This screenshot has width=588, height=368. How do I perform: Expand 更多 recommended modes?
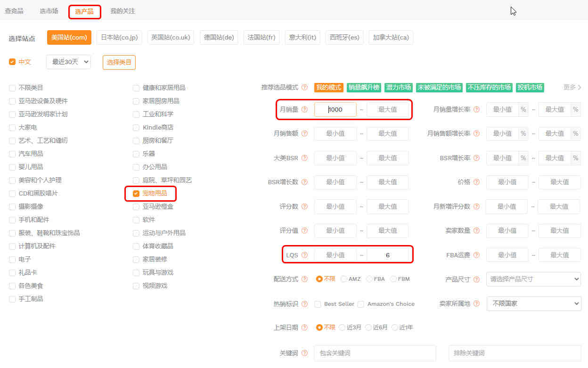click(572, 87)
